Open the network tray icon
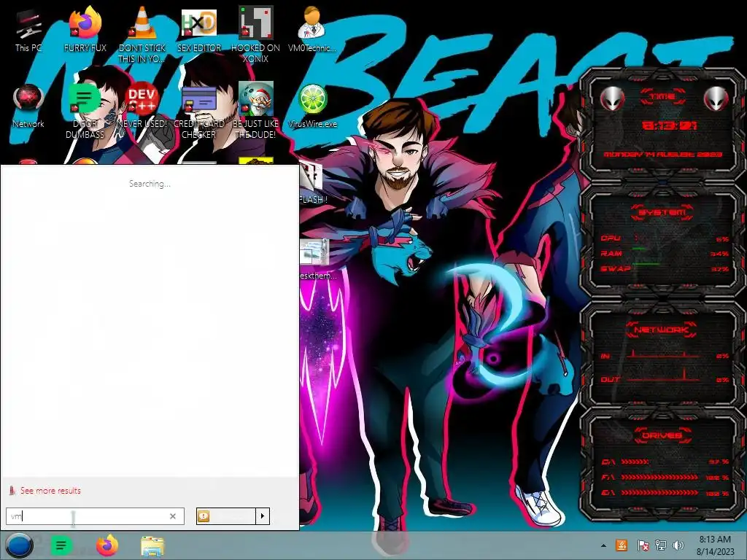This screenshot has width=747, height=560. click(x=660, y=545)
